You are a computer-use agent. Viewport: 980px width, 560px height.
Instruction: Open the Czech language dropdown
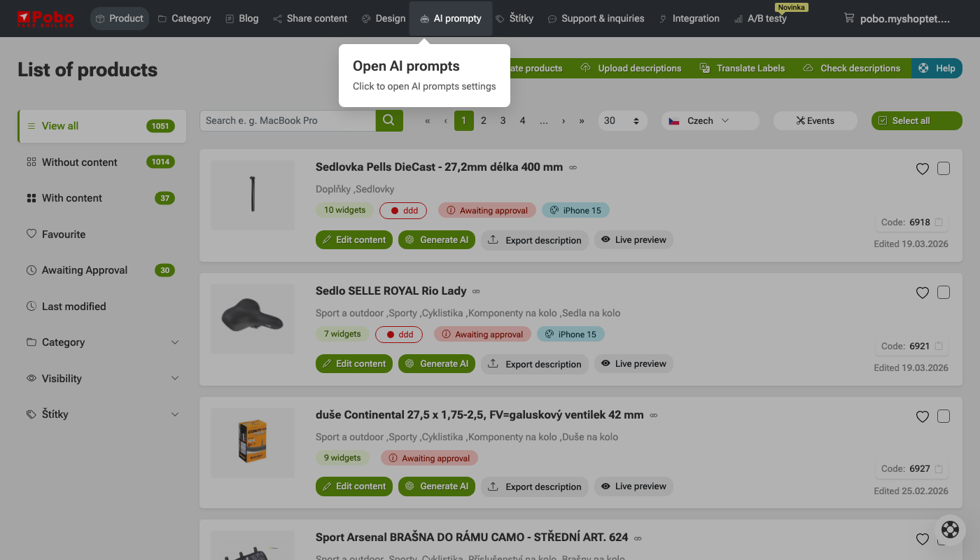(x=710, y=120)
